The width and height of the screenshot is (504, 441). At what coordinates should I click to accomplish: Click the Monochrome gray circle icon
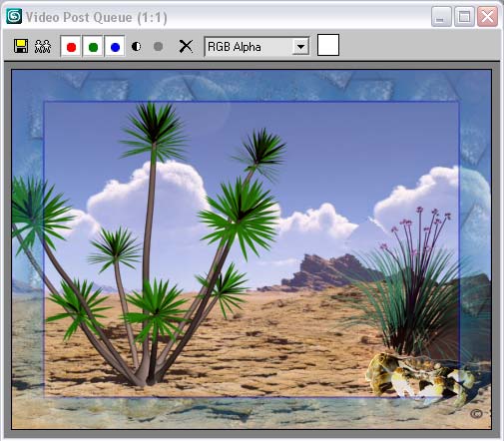[159, 46]
